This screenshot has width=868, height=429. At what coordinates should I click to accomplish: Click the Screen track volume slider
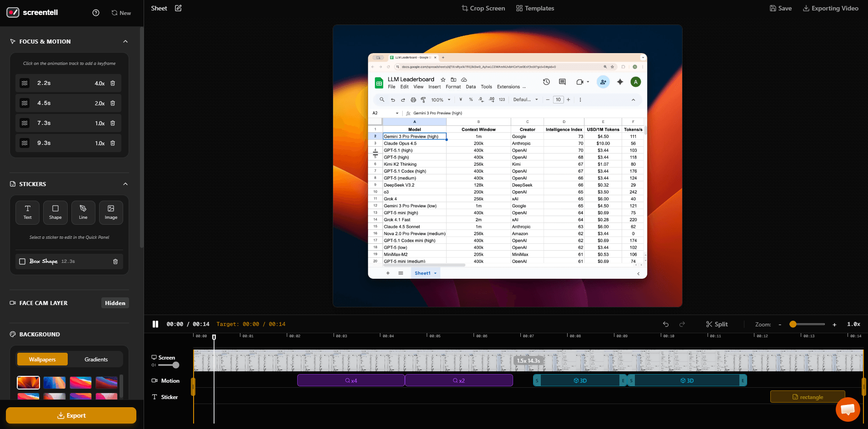tap(169, 365)
